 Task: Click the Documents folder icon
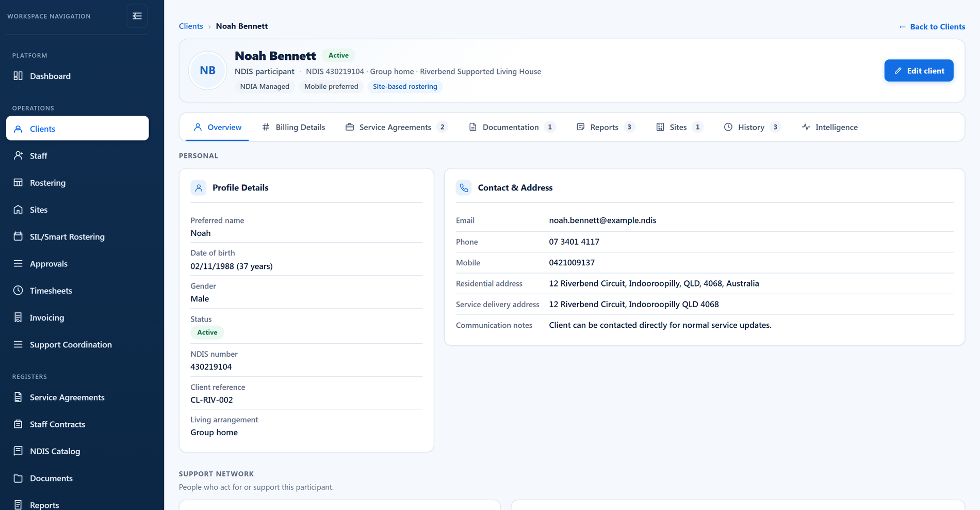pos(18,478)
